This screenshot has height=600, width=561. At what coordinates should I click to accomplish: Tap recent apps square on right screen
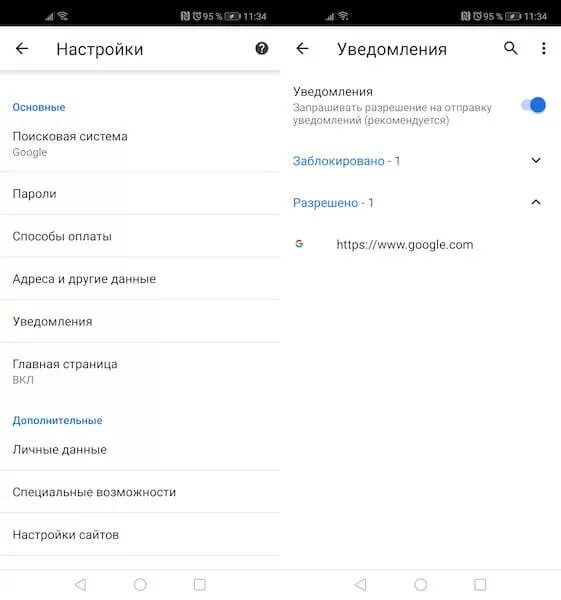(x=480, y=584)
